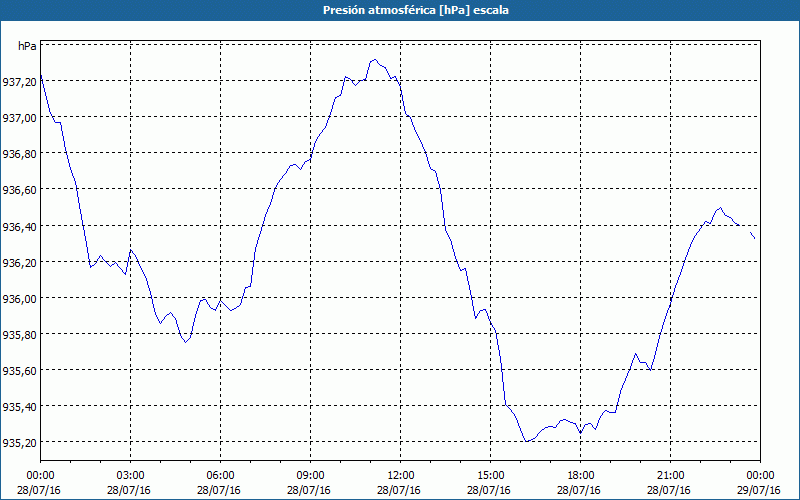Click the 935,40 y-axis label
Image resolution: width=800 pixels, height=500 pixels.
pyautogui.click(x=19, y=407)
